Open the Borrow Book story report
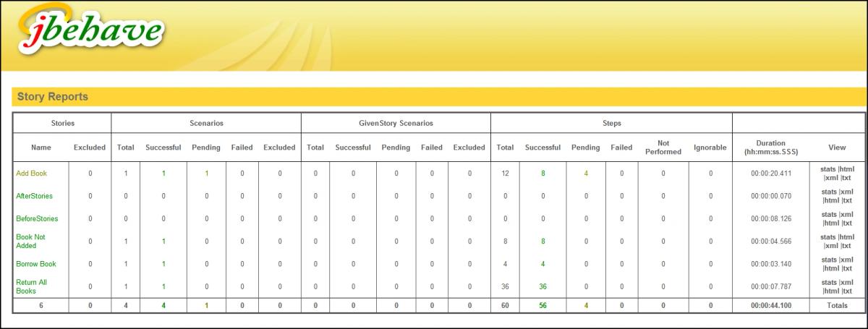 click(x=35, y=264)
